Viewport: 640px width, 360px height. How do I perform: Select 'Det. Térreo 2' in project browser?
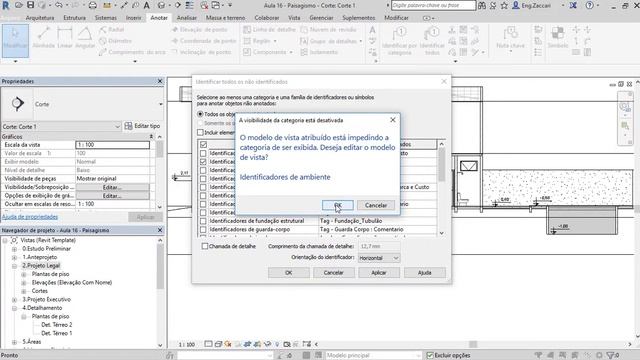tap(57, 325)
